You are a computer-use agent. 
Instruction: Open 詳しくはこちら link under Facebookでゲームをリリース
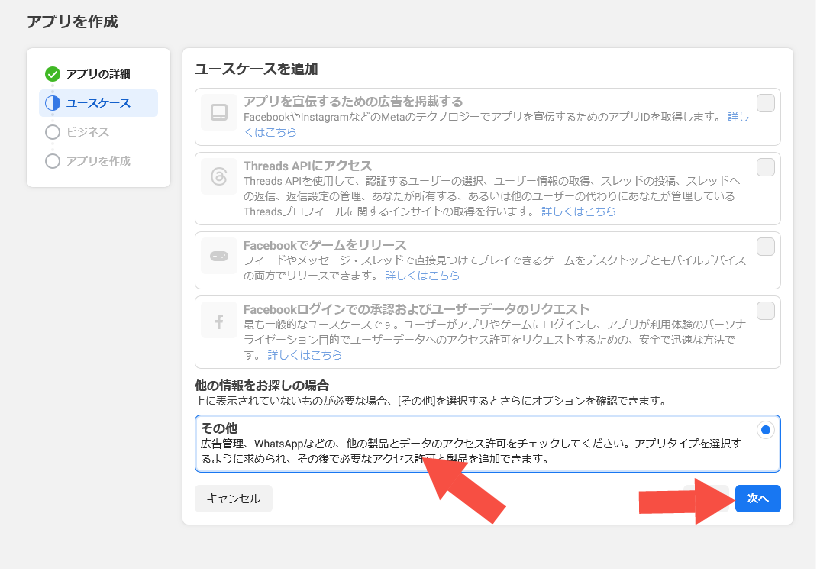point(422,275)
